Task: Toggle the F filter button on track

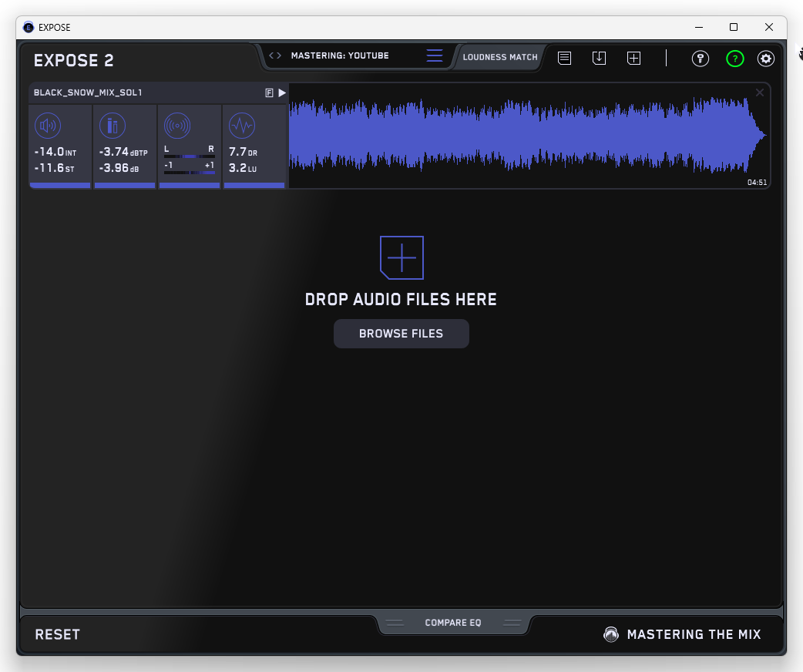Action: 269,92
